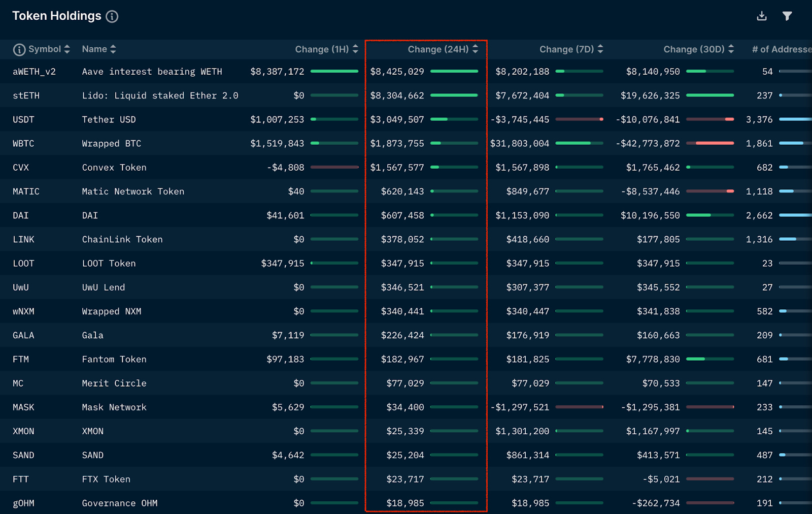Click the Governance OHM name

(120, 503)
